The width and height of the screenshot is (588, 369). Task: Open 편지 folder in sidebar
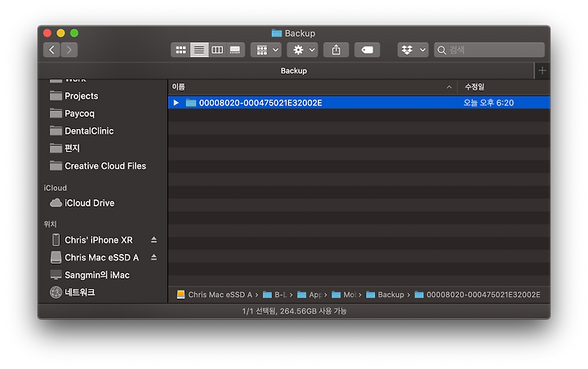pos(65,148)
